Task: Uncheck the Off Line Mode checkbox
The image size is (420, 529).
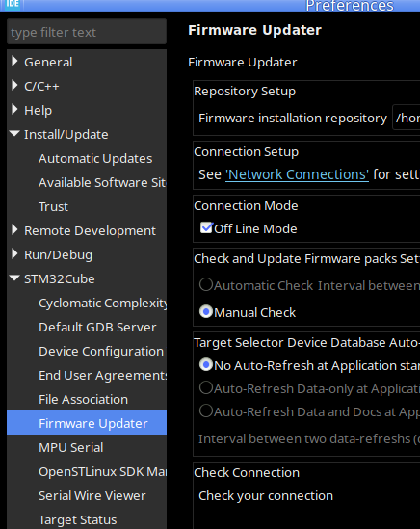Action: pyautogui.click(x=206, y=228)
